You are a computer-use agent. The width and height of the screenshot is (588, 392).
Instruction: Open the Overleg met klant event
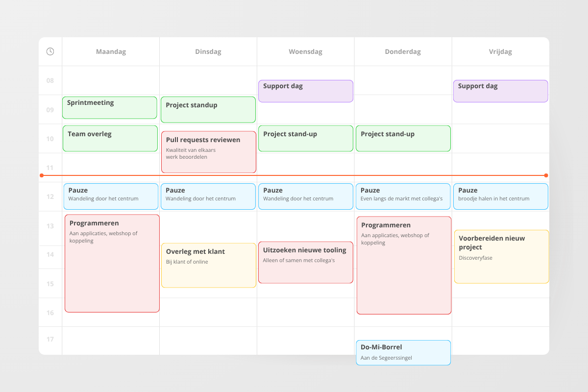(209, 265)
